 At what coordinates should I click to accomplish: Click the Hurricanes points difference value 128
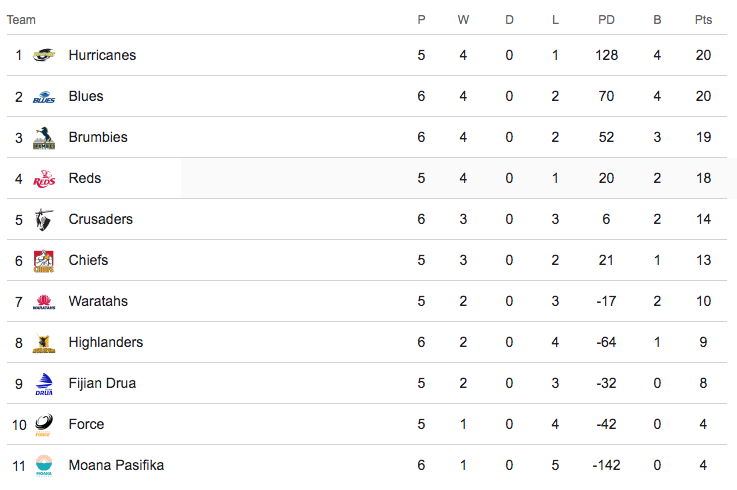pos(606,55)
